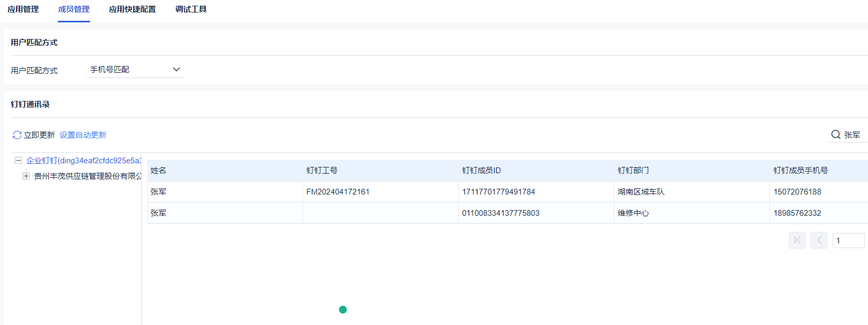Focus the search field containing 张军
This screenshot has width=868, height=325.
click(x=852, y=135)
